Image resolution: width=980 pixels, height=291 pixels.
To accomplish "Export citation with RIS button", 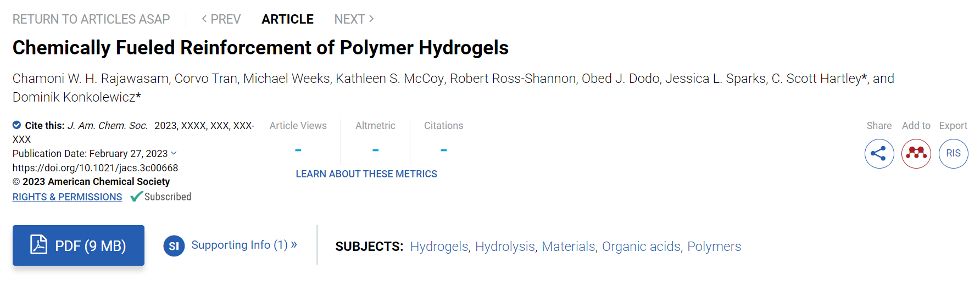I will coord(954,153).
